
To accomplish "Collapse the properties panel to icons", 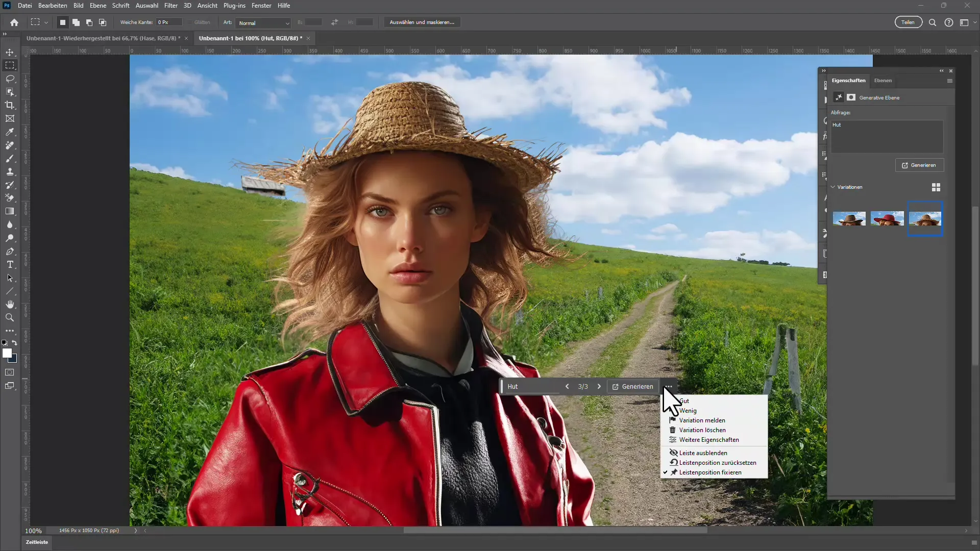I will 942,71.
